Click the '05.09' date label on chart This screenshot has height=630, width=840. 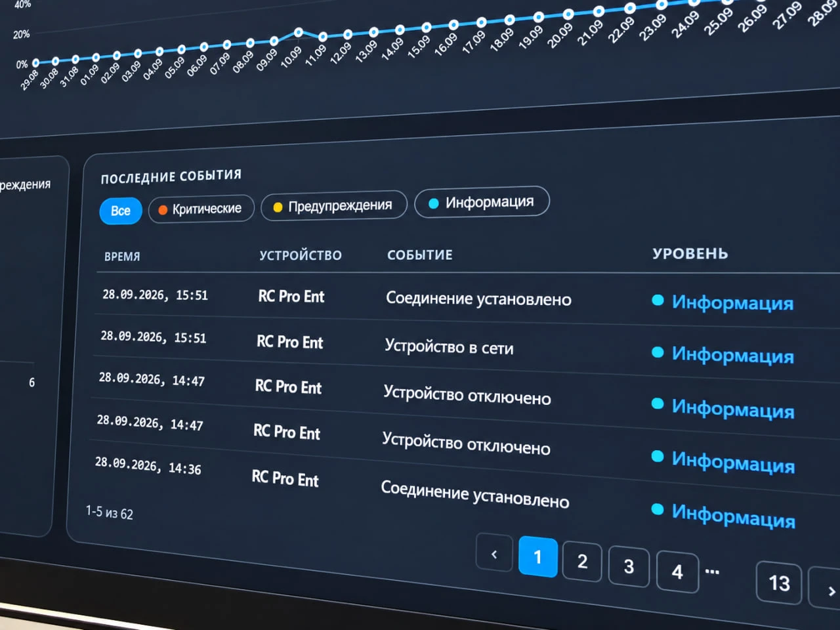[174, 68]
